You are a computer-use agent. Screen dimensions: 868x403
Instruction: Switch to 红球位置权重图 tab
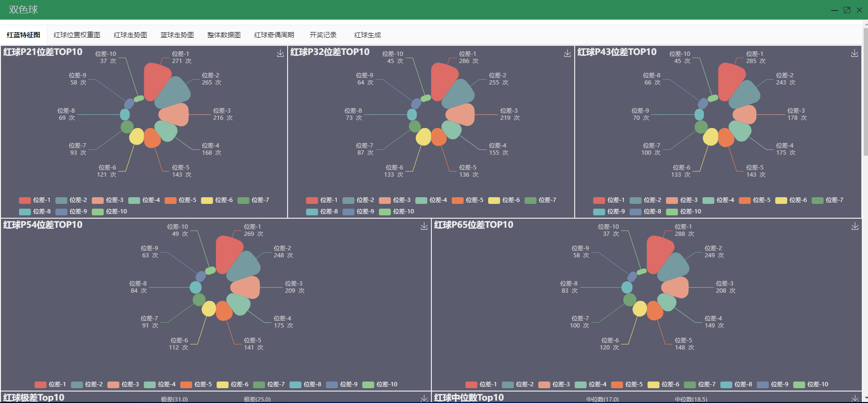click(77, 35)
